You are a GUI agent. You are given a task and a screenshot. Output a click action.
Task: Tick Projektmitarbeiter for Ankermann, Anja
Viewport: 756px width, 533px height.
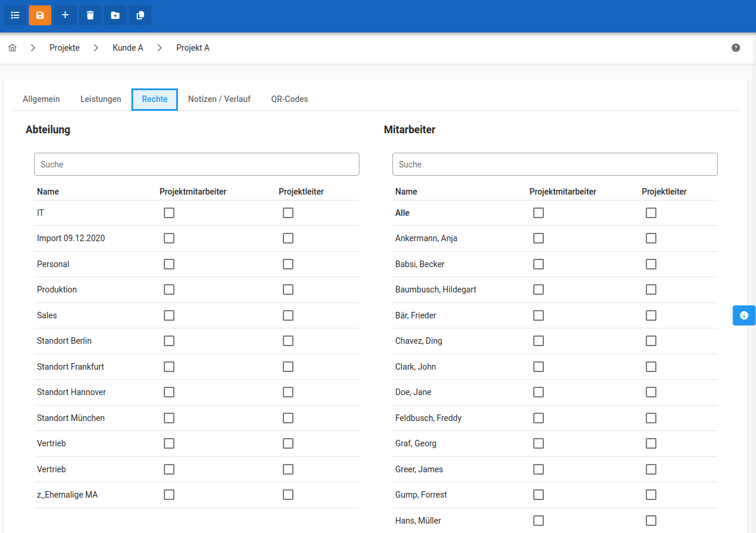pyautogui.click(x=539, y=238)
